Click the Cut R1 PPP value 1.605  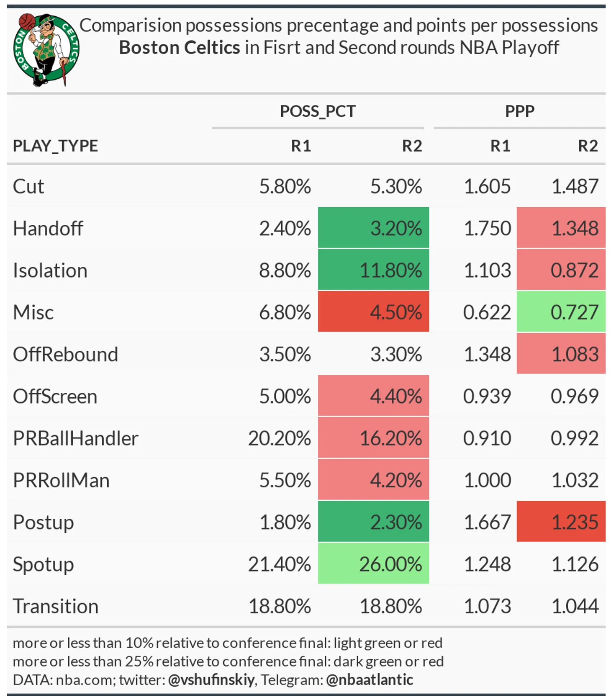tap(487, 186)
